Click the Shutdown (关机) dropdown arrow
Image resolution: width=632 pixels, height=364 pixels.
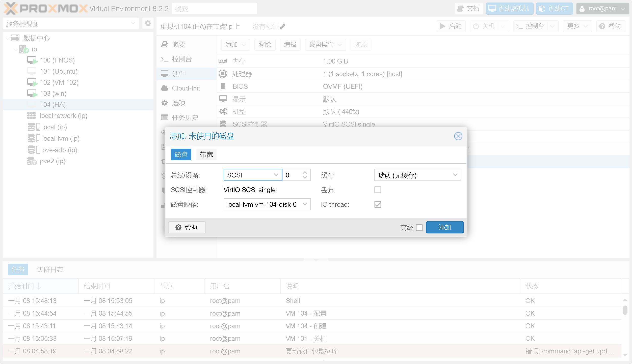coord(503,26)
